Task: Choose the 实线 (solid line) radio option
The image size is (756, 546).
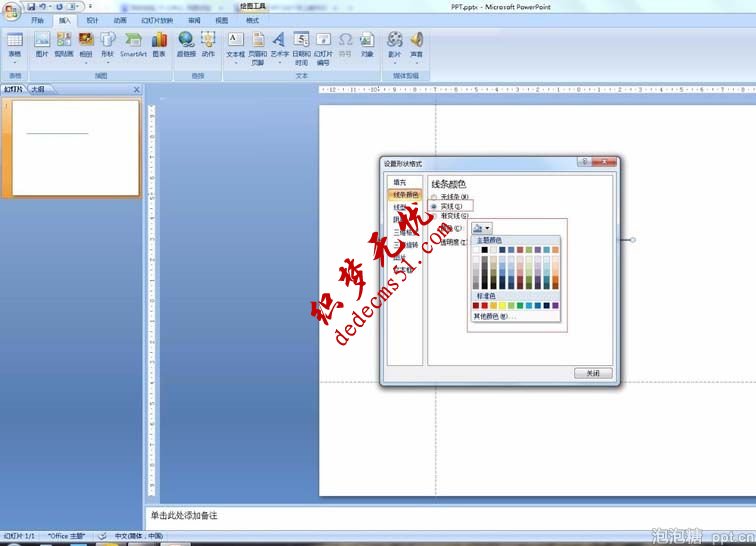Action: 434,206
